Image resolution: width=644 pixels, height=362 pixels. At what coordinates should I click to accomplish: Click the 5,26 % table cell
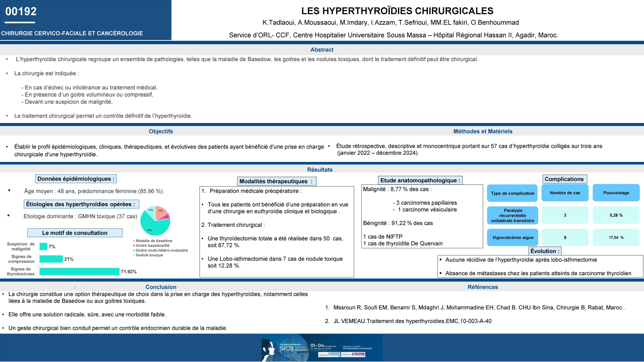[616, 215]
